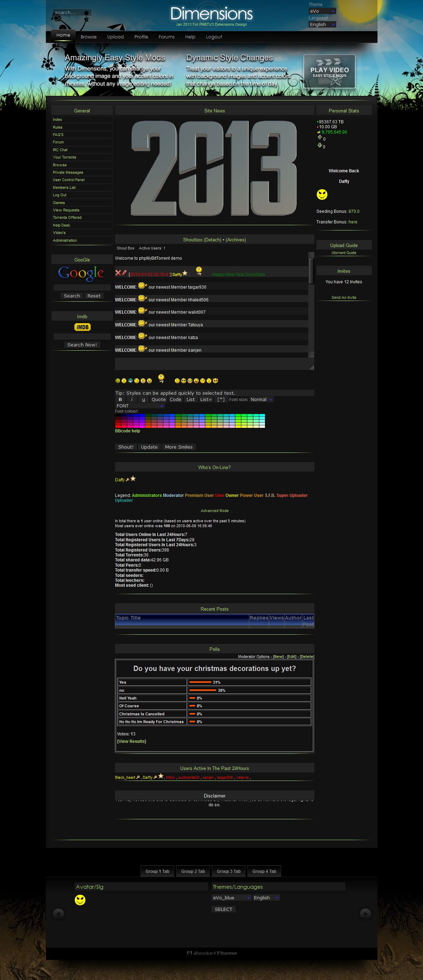Open the Profile menu item
423x980 pixels.
[x=141, y=37]
